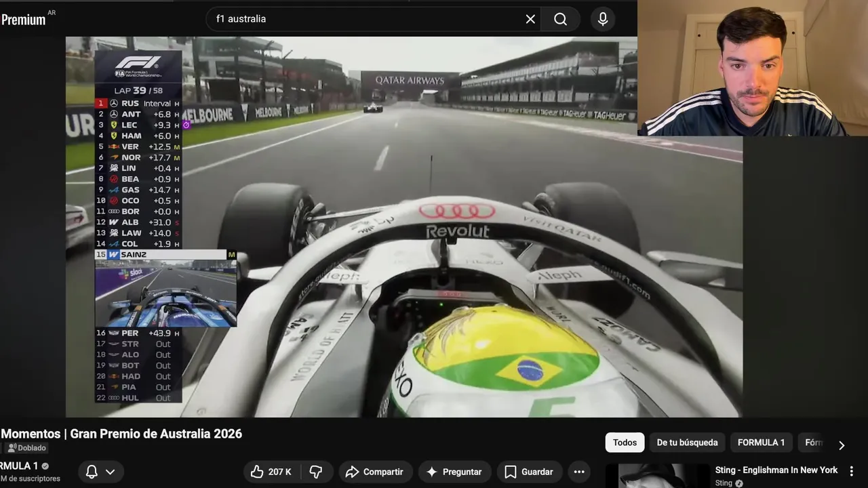This screenshot has height=488, width=868.
Task: Open the Sting video thumbnail
Action: 656,476
